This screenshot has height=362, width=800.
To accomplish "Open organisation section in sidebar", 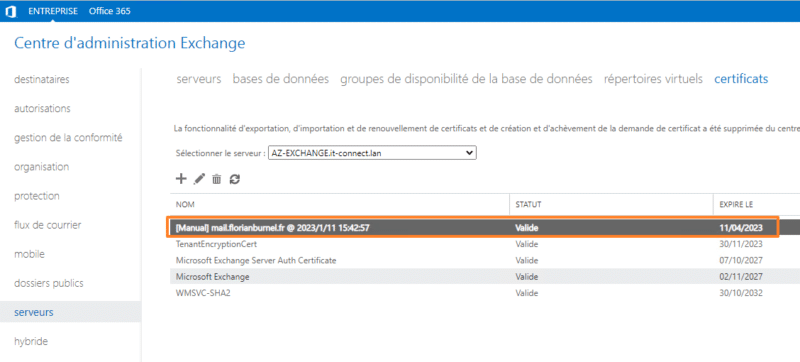I will coord(41,167).
